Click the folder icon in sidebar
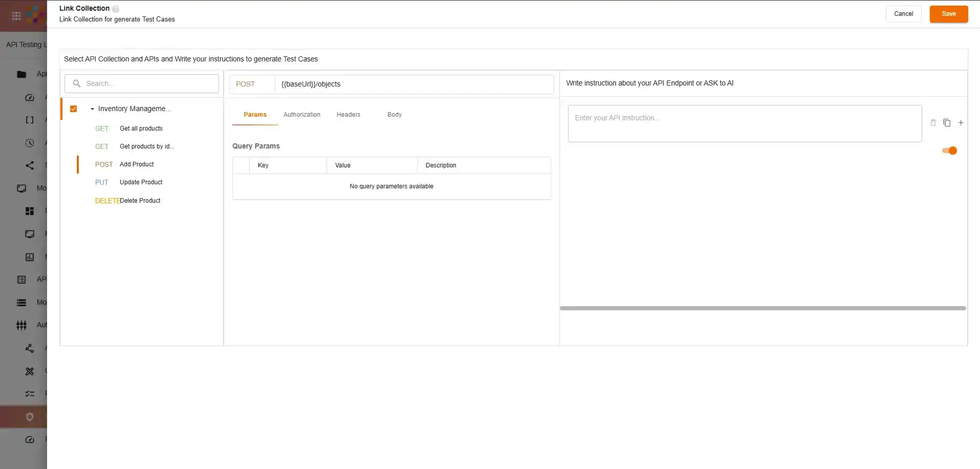 click(21, 74)
